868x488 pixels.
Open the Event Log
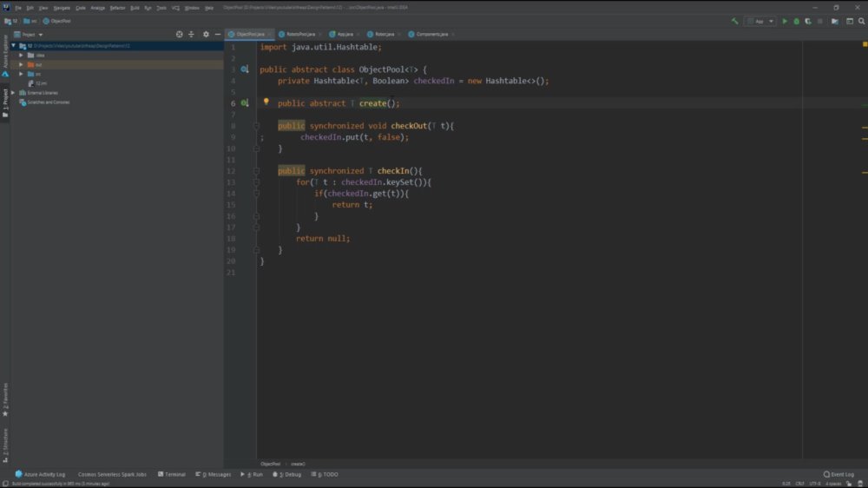click(838, 474)
